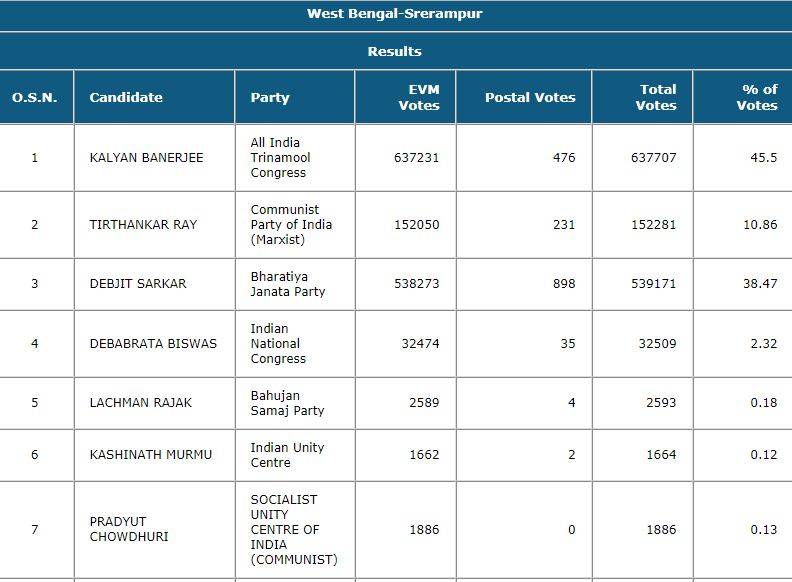
Task: Click candidate name Debjit Sarkar
Action: pyautogui.click(x=138, y=284)
